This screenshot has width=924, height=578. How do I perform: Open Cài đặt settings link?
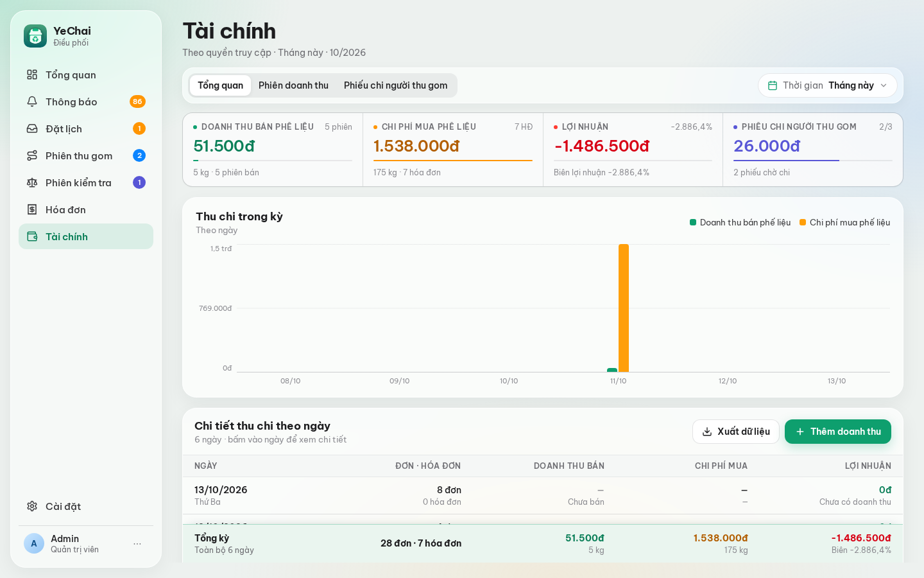86,506
